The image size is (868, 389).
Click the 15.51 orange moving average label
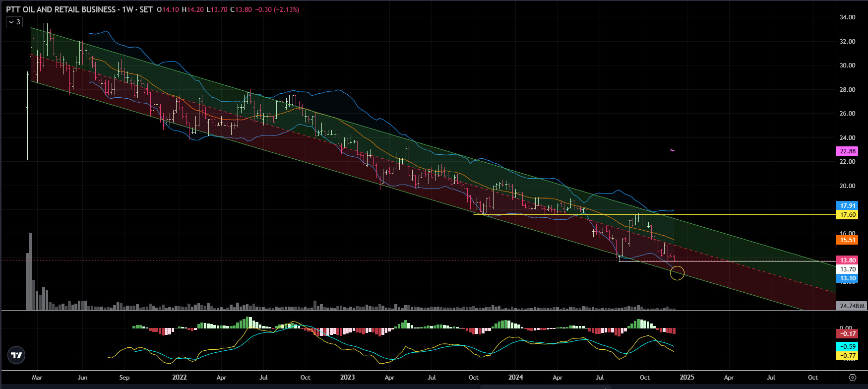click(x=847, y=240)
